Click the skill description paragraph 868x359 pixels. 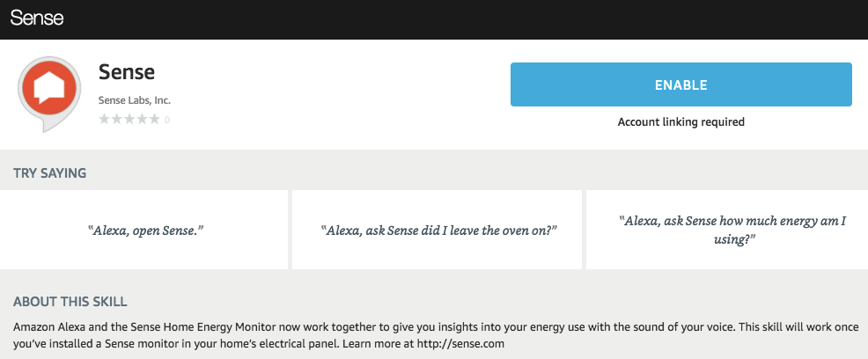437,334
